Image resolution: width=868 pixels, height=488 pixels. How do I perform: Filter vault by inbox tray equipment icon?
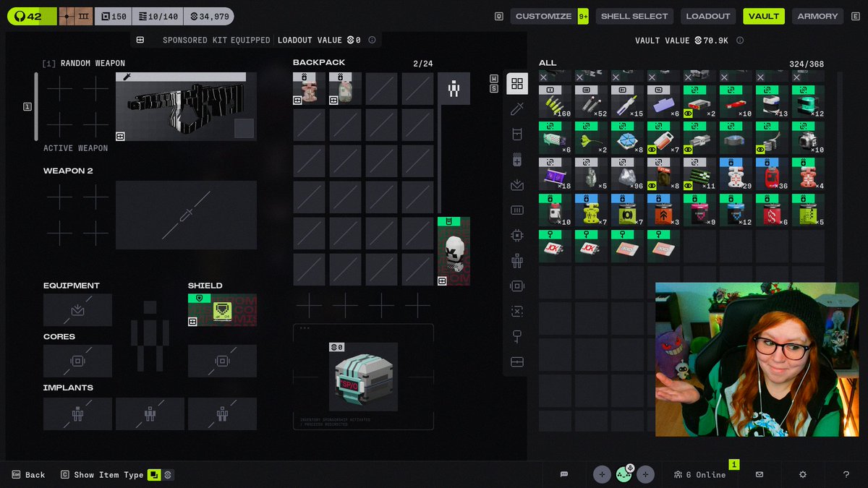click(516, 184)
